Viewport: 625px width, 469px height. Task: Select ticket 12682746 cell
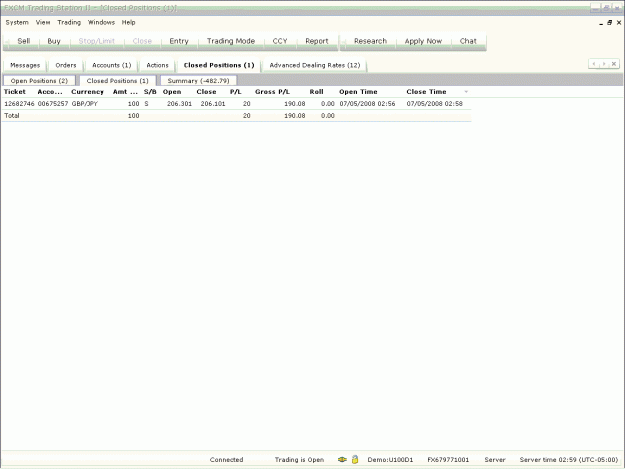point(19,104)
